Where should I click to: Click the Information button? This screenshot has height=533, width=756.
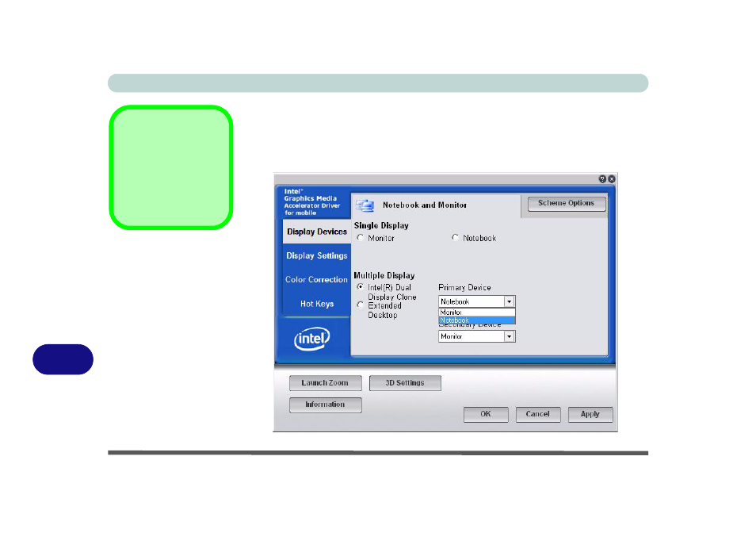pyautogui.click(x=326, y=405)
